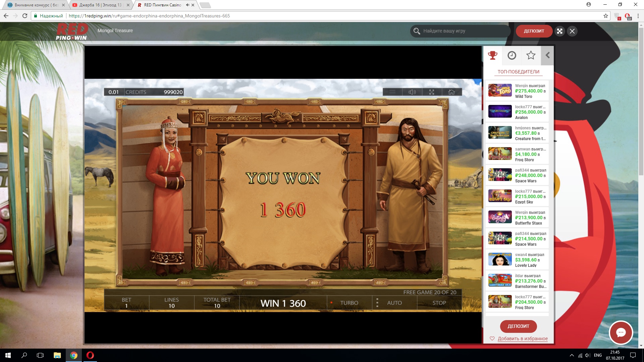Open the action center notifications icon
This screenshot has height=362, width=644.
click(x=633, y=355)
